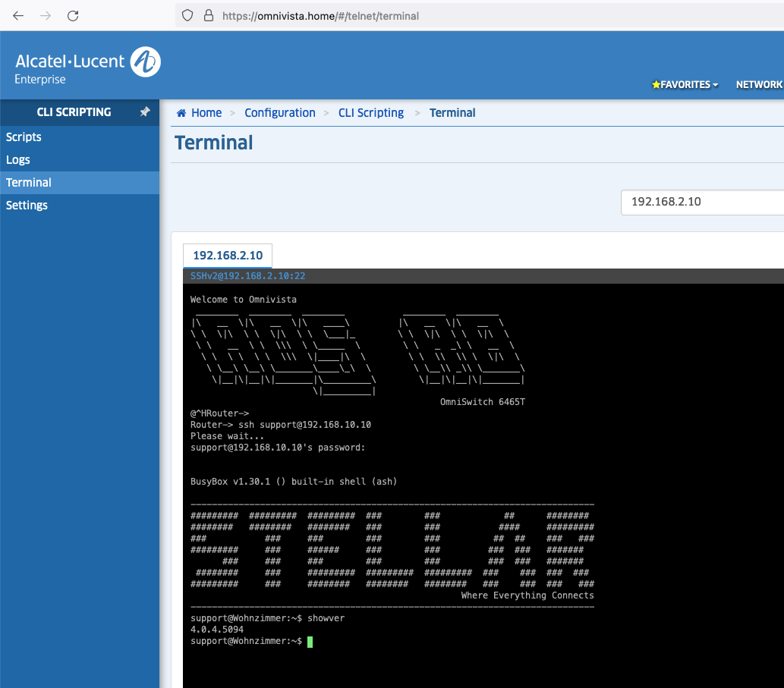The image size is (784, 688).
Task: Click the browser URL address bar
Action: point(455,15)
